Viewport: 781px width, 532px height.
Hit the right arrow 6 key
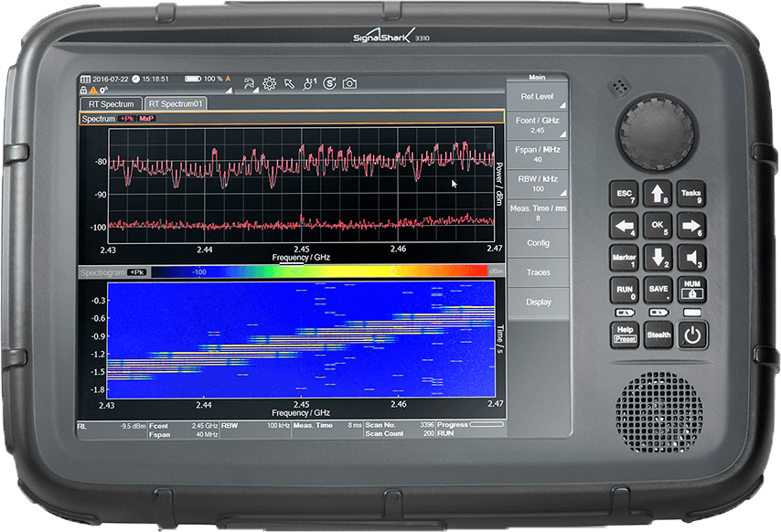(x=691, y=226)
